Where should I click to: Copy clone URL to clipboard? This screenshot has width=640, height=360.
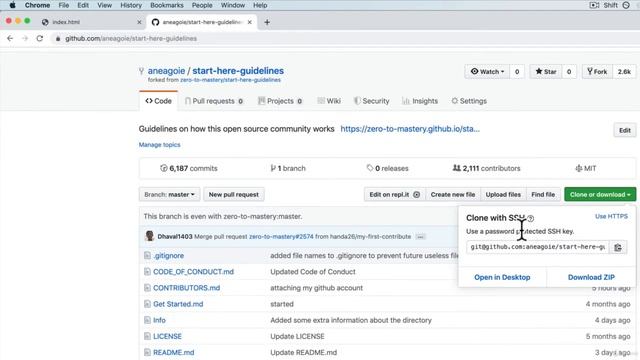click(x=618, y=247)
